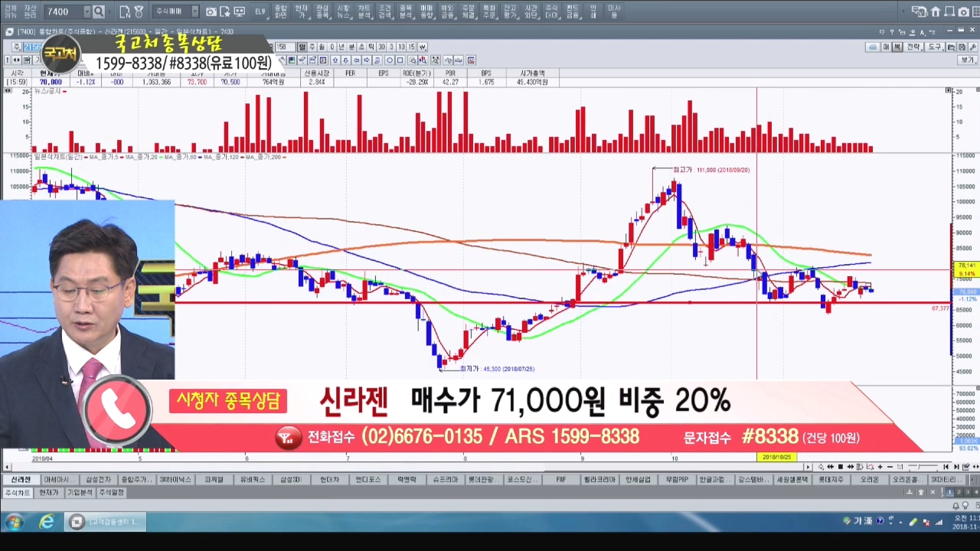Click the camera capture icon at top right

(x=963, y=11)
